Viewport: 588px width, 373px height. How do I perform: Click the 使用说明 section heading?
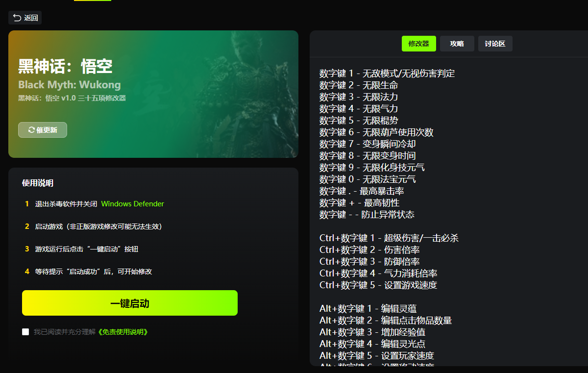point(38,183)
